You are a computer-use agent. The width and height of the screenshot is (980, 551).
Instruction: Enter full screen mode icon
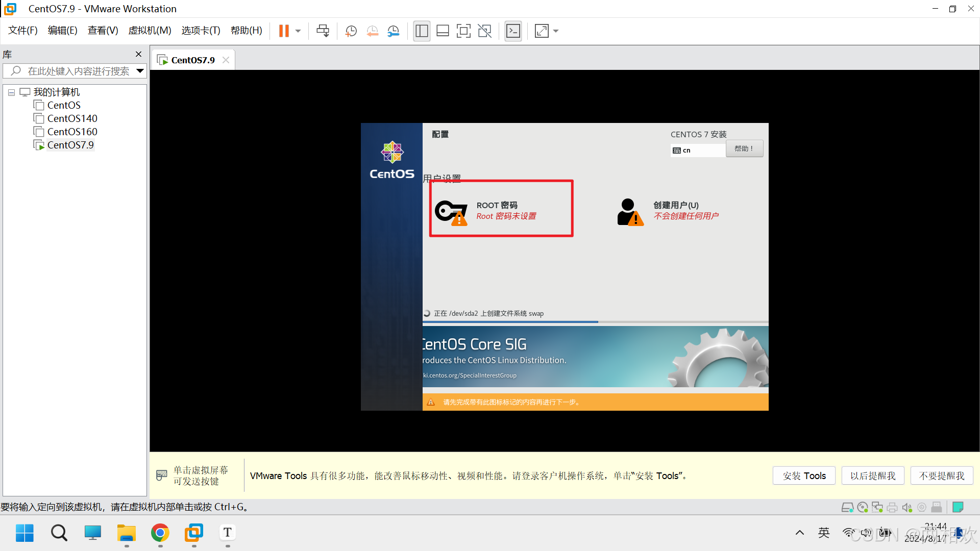pos(463,31)
